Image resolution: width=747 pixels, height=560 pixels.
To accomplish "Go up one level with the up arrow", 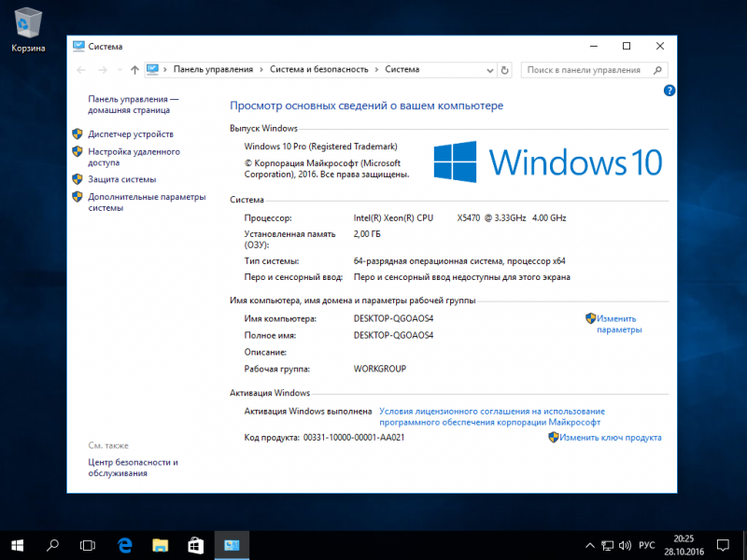I will click(x=134, y=70).
